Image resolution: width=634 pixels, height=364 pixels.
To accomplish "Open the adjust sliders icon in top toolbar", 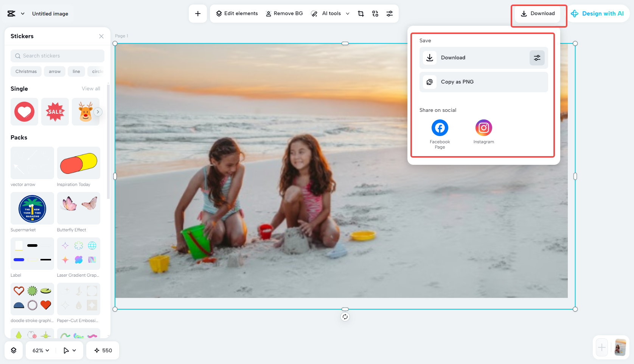I will [x=390, y=14].
